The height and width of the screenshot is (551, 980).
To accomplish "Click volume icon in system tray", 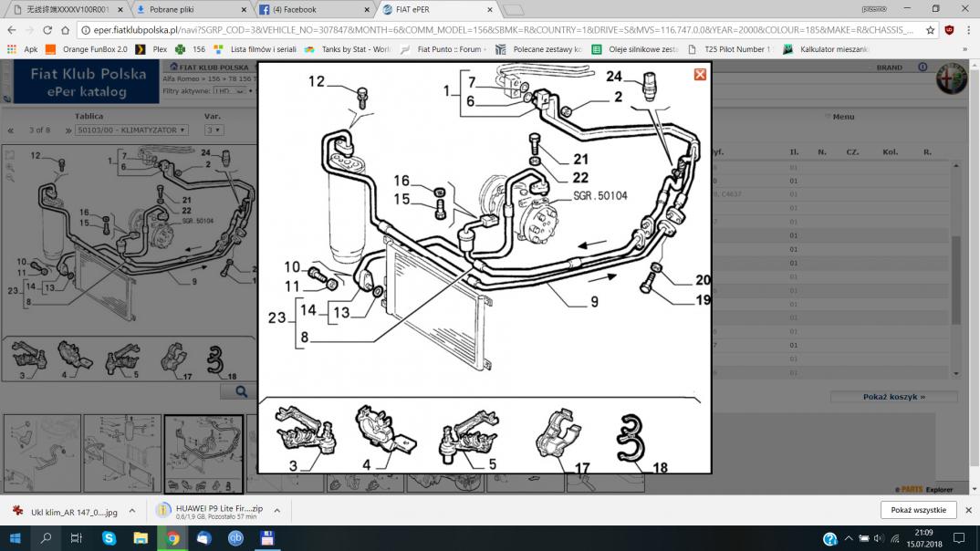I will coord(879,538).
